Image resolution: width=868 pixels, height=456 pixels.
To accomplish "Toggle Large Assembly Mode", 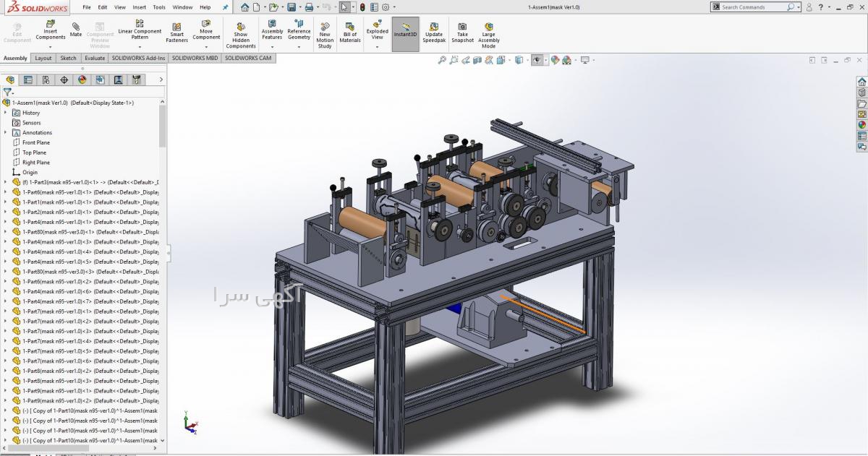I will (489, 35).
